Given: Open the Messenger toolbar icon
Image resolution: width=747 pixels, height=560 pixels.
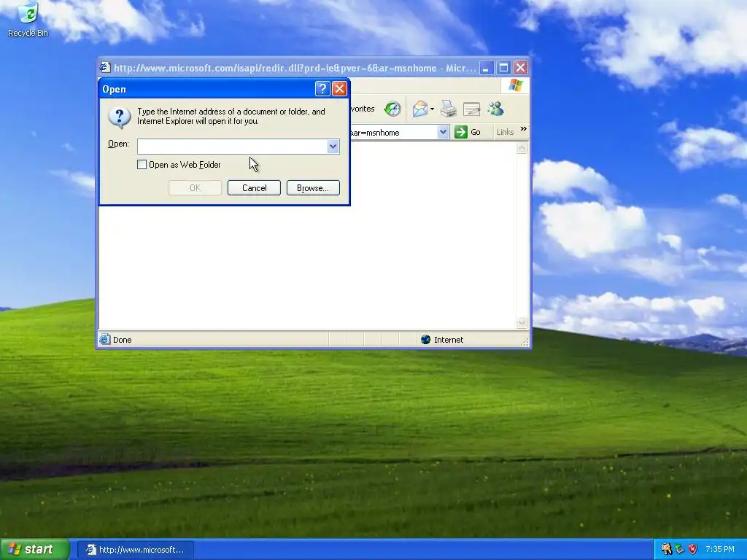Looking at the screenshot, I should point(495,109).
